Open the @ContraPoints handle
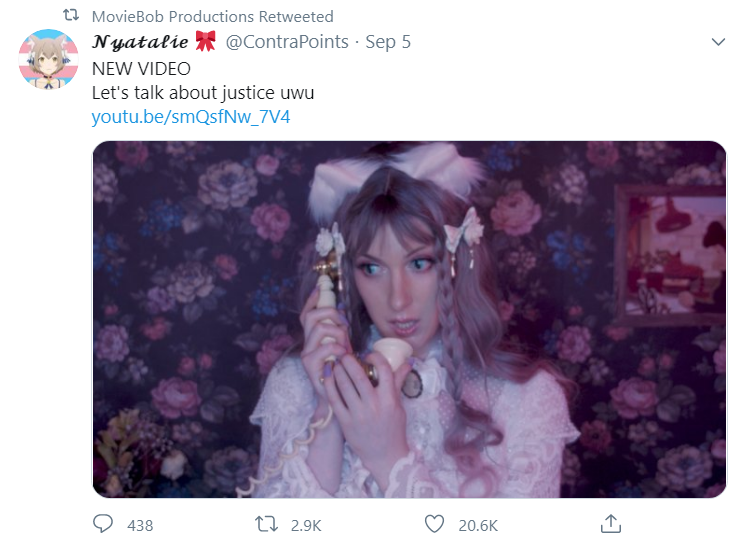 click(x=287, y=42)
